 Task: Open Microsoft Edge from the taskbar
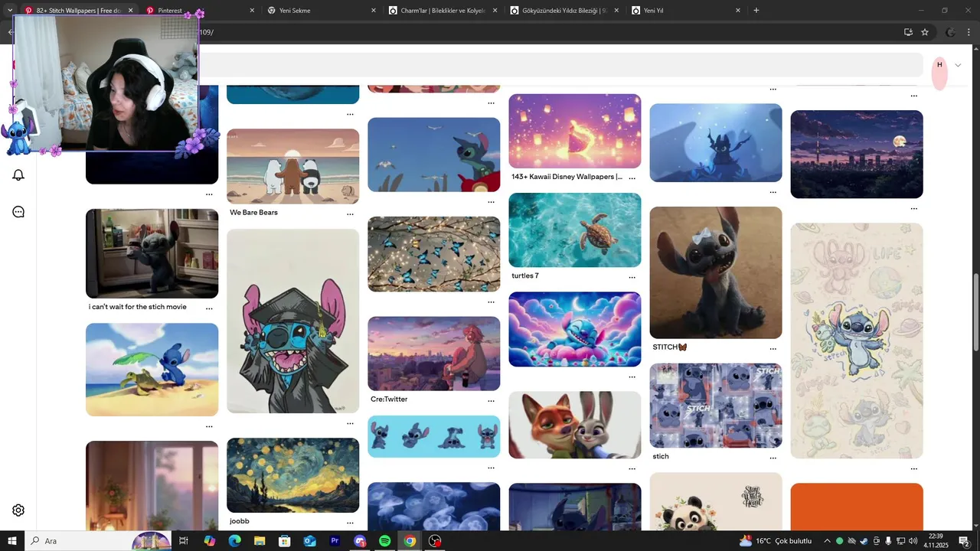point(234,541)
